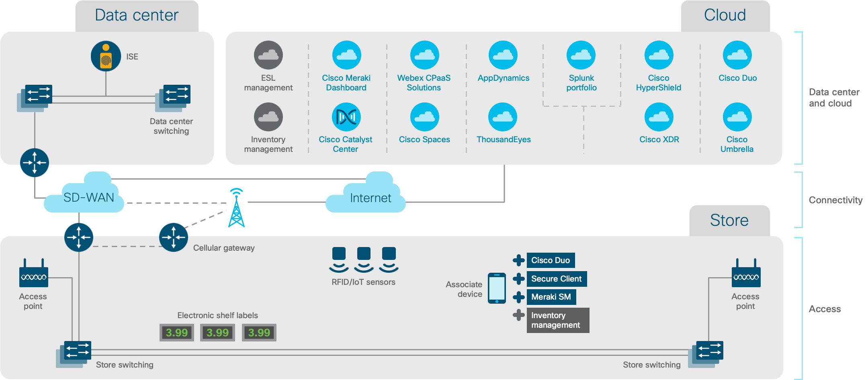The width and height of the screenshot is (868, 380).
Task: Click the plus icon beside Meraki SM
Action: (519, 297)
